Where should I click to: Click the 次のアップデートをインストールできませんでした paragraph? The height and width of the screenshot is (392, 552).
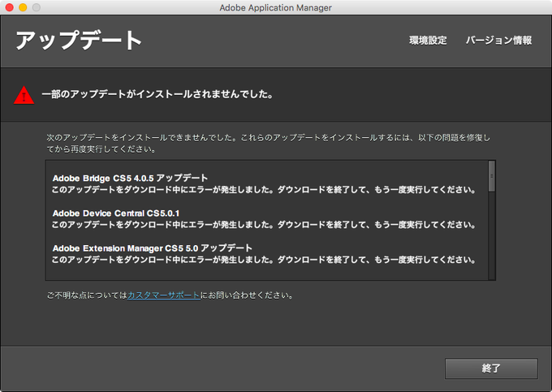(x=268, y=143)
